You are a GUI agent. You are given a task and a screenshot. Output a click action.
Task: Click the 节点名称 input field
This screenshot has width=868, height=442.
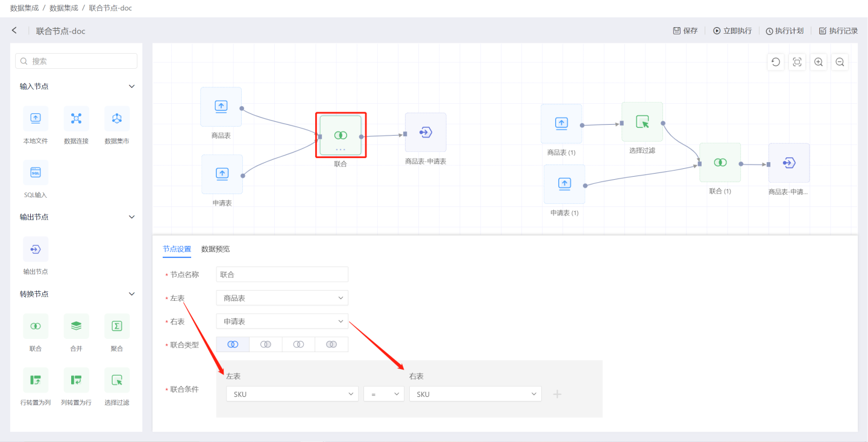(282, 274)
